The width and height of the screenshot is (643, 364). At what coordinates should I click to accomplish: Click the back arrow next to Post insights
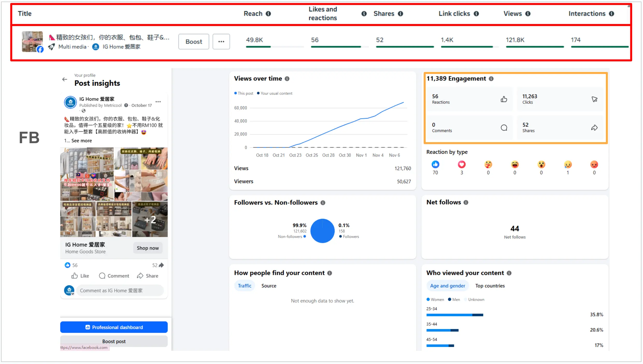coord(65,79)
